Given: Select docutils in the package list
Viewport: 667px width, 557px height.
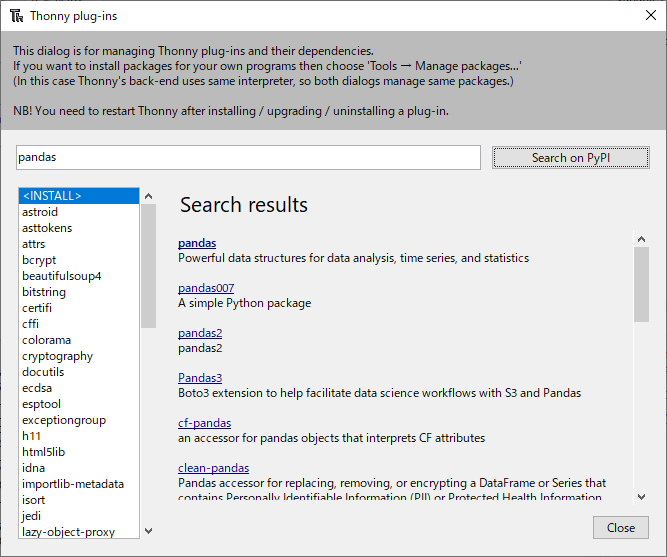Looking at the screenshot, I should click(79, 372).
